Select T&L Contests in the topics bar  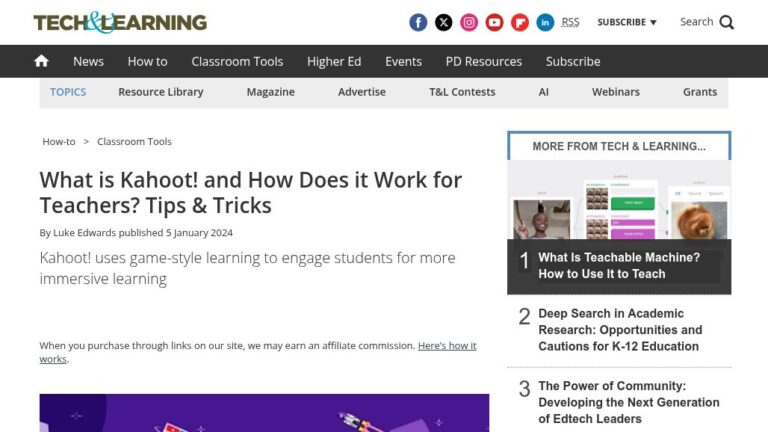coord(462,92)
